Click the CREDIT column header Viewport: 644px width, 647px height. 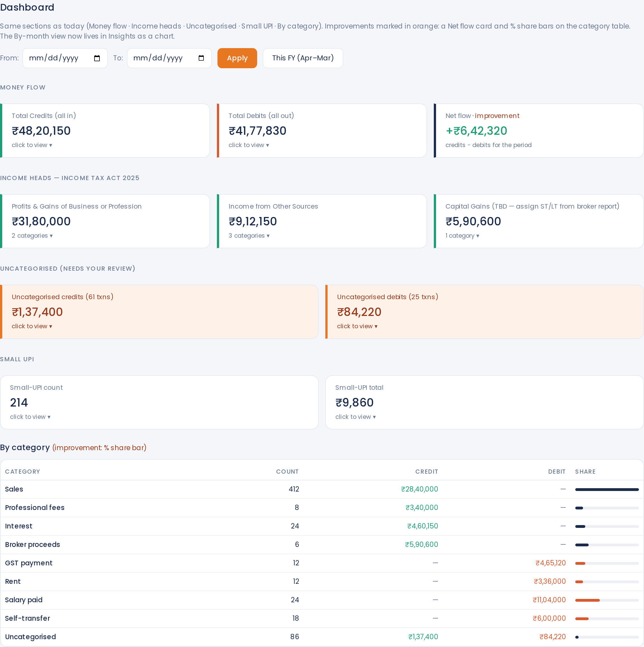427,472
